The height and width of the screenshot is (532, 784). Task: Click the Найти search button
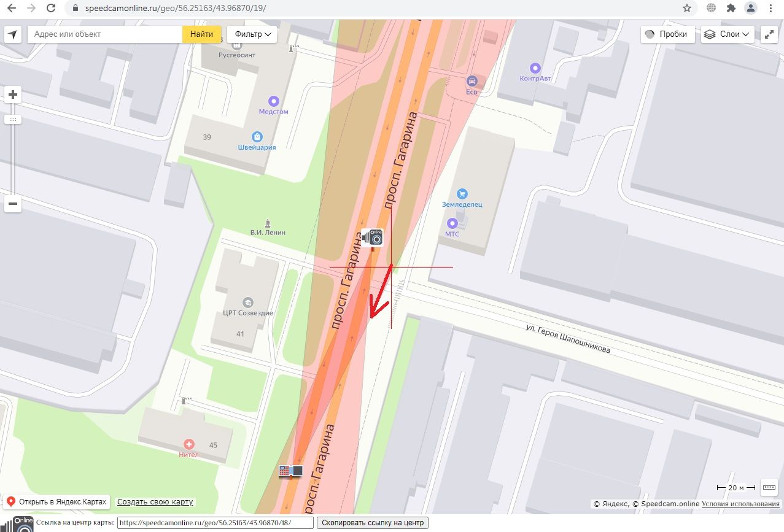coord(201,34)
